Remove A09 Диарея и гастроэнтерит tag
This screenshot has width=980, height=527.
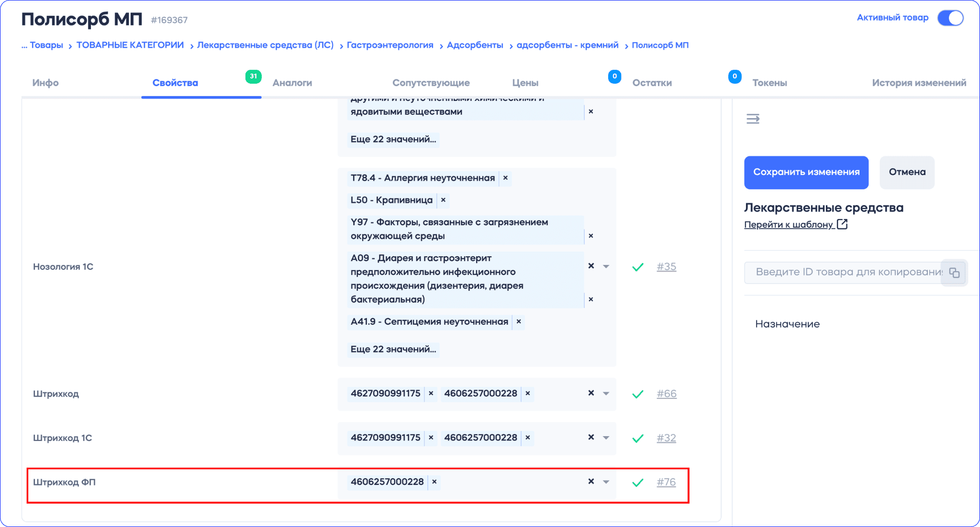[x=591, y=299]
